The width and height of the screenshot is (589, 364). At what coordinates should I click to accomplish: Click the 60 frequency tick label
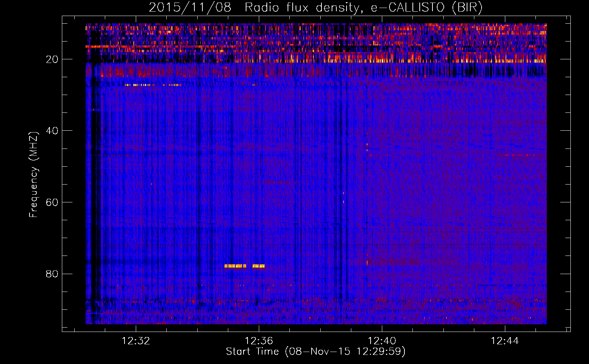click(52, 202)
